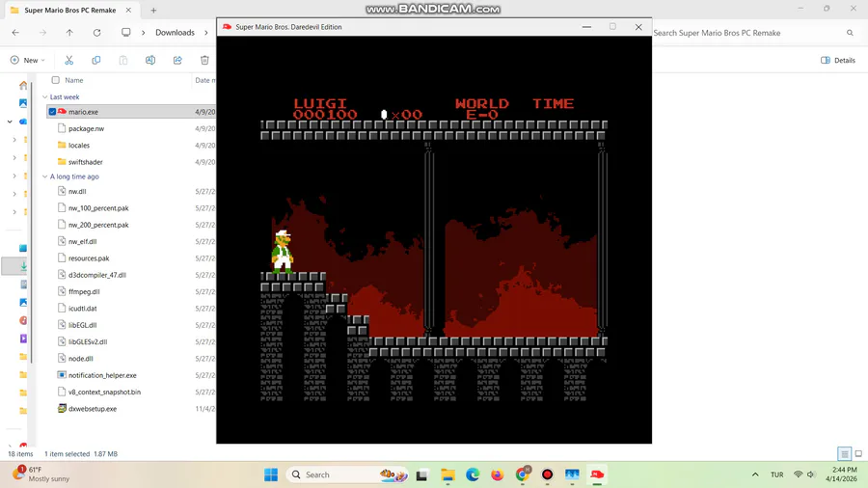The width and height of the screenshot is (868, 488).
Task: Click the This PC monitor icon in address bar
Action: [126, 32]
